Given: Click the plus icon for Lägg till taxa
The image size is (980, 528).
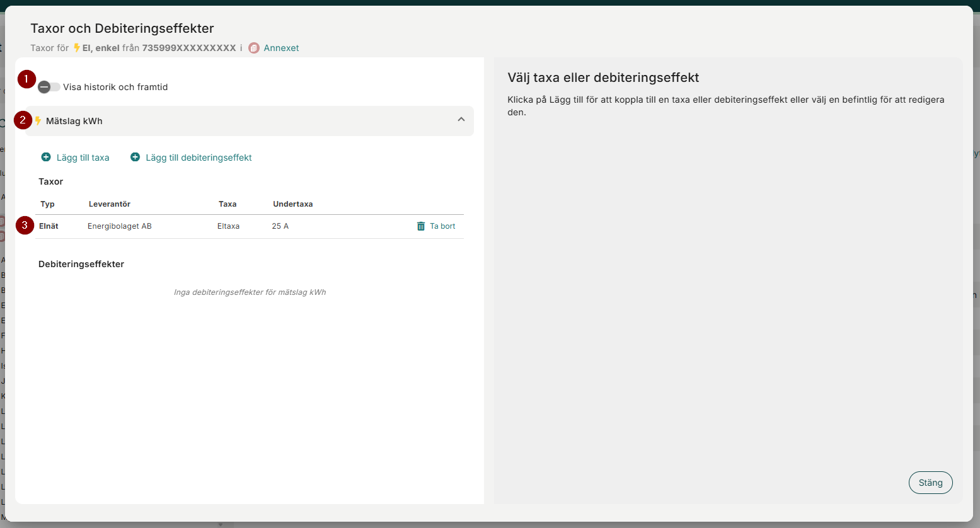Looking at the screenshot, I should pyautogui.click(x=46, y=157).
